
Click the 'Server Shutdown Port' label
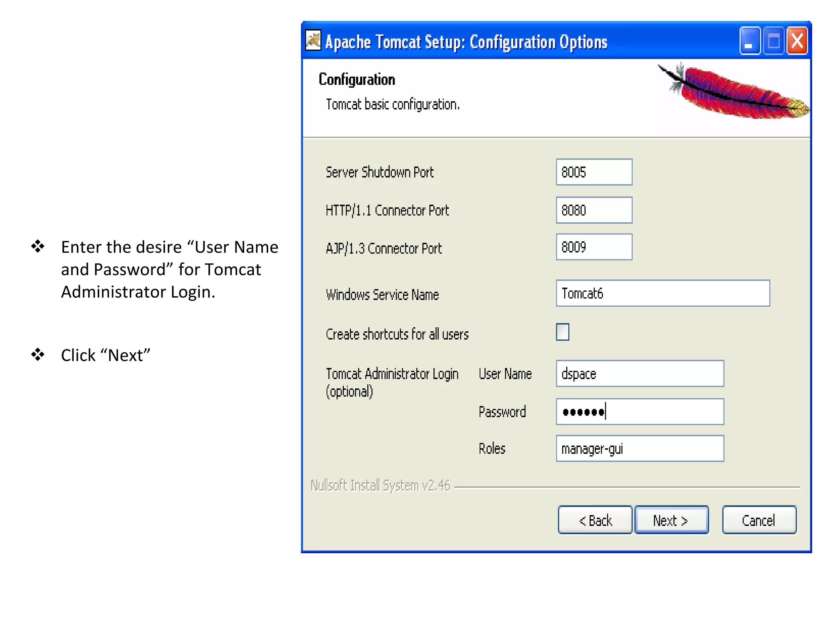[x=379, y=172]
